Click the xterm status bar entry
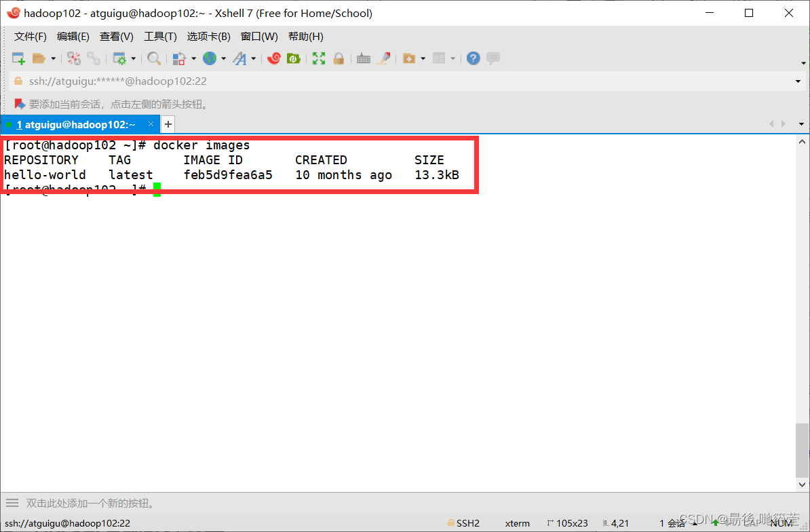Screen dimensions: 810x532 tap(517, 523)
